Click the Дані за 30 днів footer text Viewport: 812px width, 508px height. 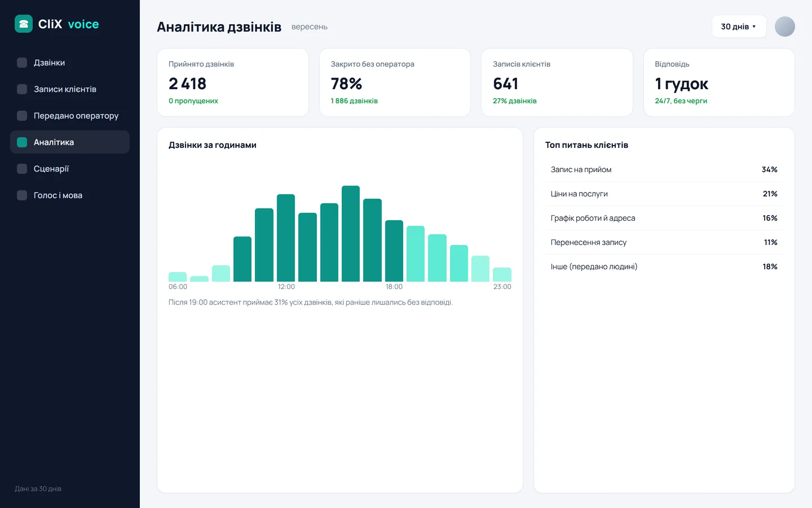pyautogui.click(x=38, y=489)
